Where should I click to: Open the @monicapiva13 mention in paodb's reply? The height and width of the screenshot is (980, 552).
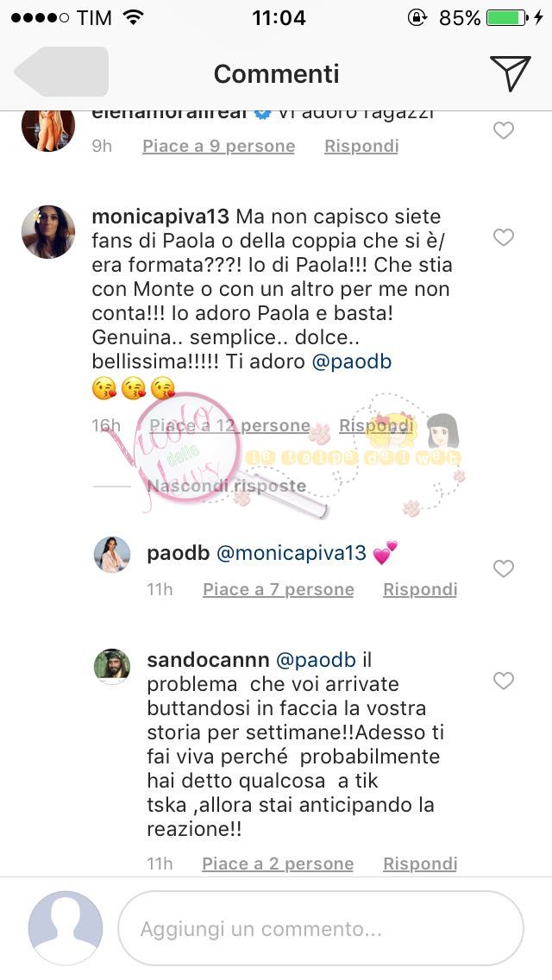pos(292,553)
